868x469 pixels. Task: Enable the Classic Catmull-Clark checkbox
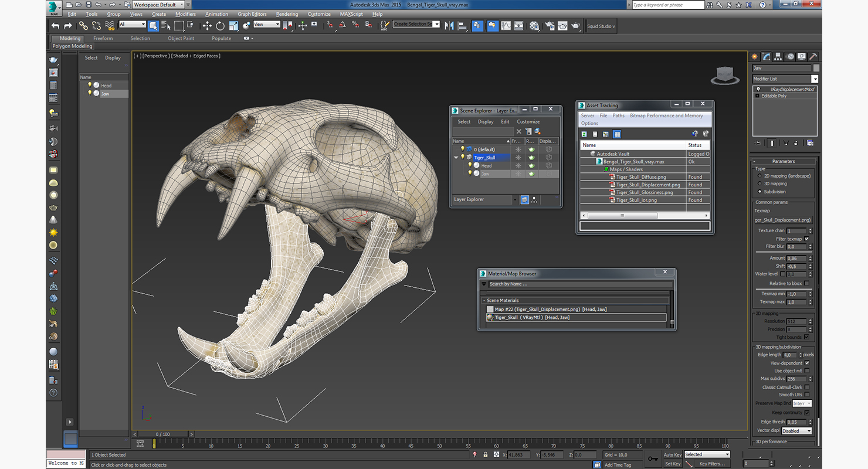pos(807,387)
